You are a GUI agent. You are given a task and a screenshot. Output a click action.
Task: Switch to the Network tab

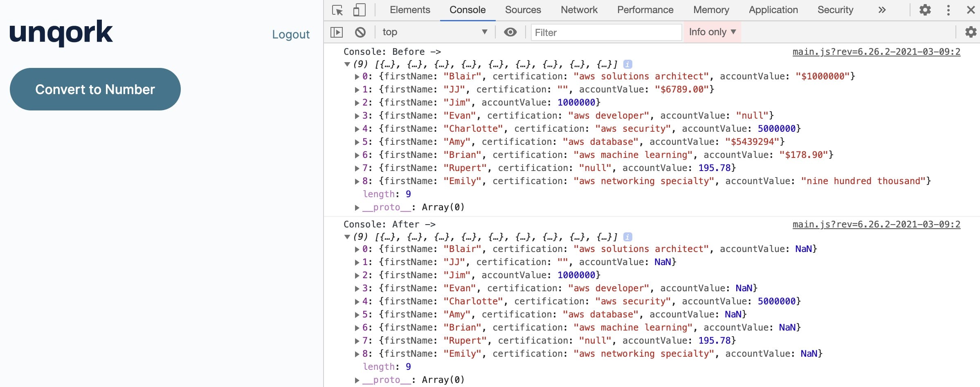[x=579, y=10]
